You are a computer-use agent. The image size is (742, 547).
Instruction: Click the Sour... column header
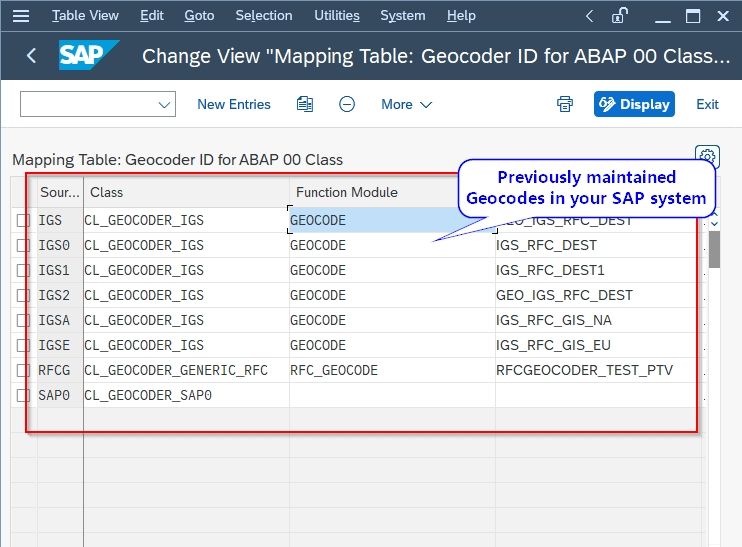(x=60, y=192)
